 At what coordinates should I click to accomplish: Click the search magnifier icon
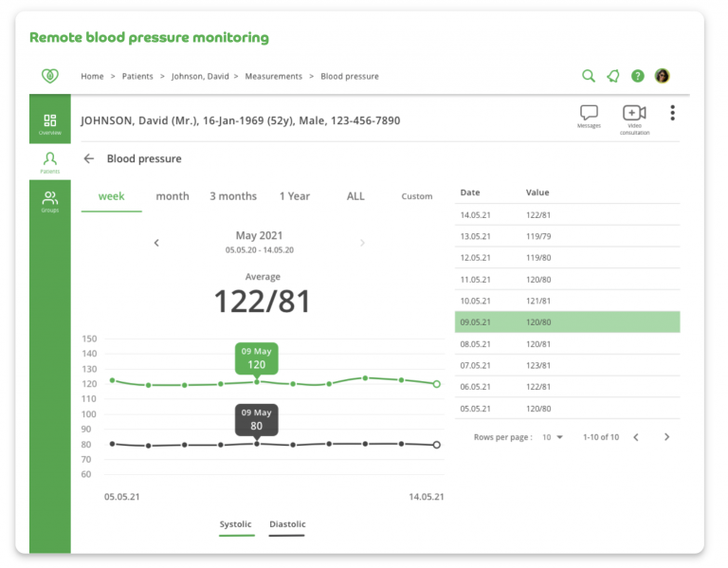589,76
